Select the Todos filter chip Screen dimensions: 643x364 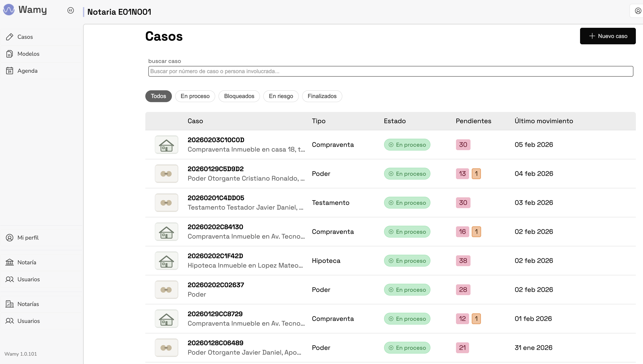pyautogui.click(x=158, y=96)
